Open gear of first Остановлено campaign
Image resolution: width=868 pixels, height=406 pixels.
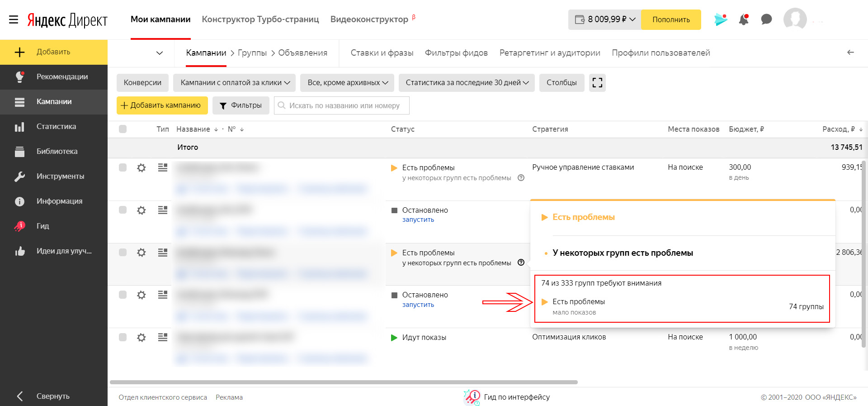(142, 210)
